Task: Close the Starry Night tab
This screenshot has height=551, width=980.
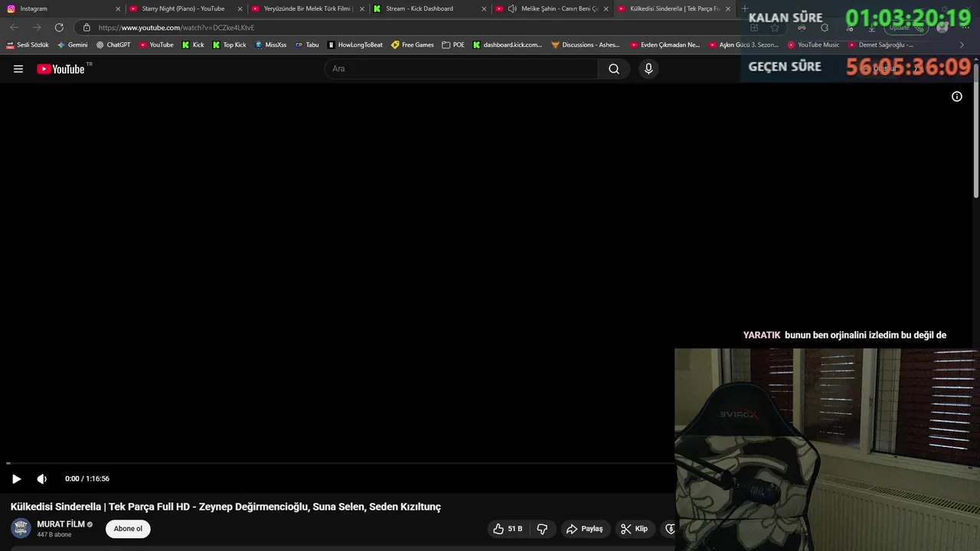Action: 240,9
